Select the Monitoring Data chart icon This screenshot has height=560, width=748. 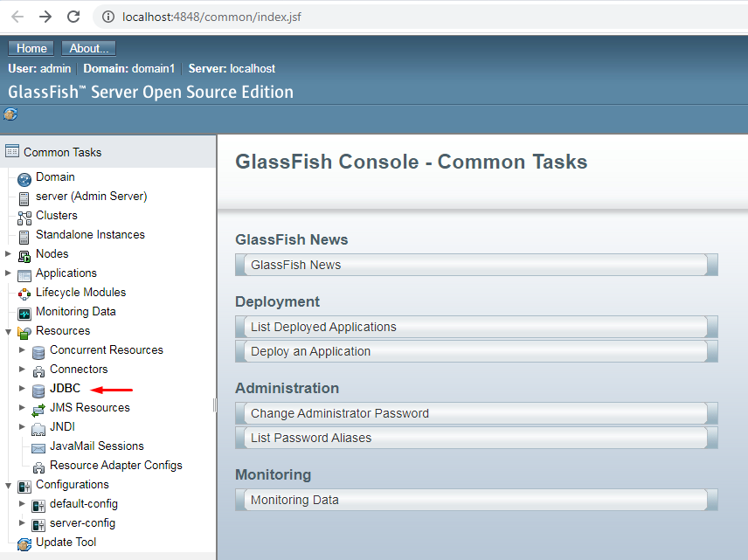[23, 311]
